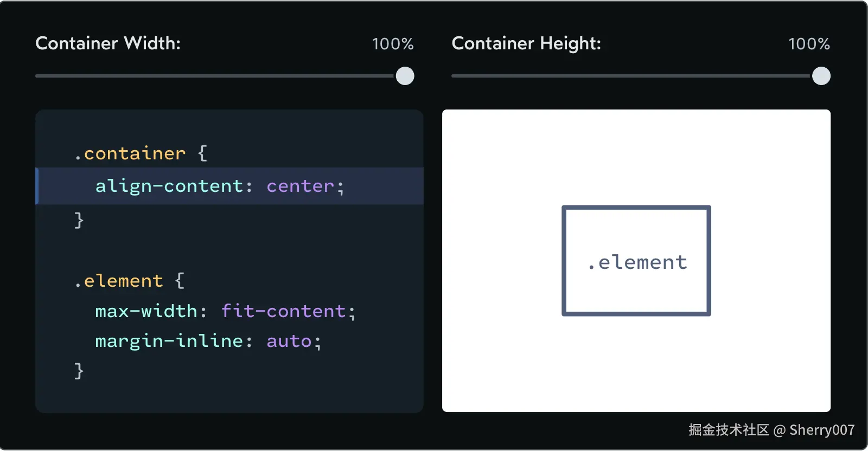Click the 100% value for Container Width
This screenshot has height=451, width=868.
[x=393, y=44]
